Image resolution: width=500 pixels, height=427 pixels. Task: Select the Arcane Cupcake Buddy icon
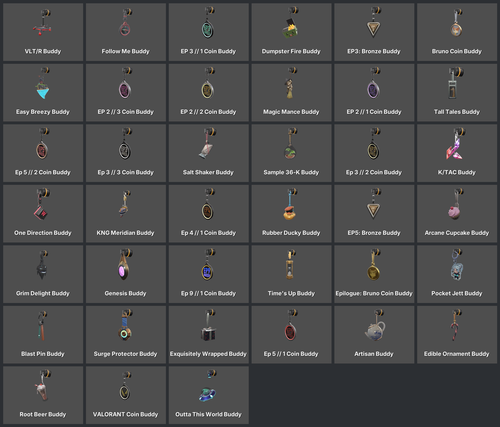[x=456, y=204]
